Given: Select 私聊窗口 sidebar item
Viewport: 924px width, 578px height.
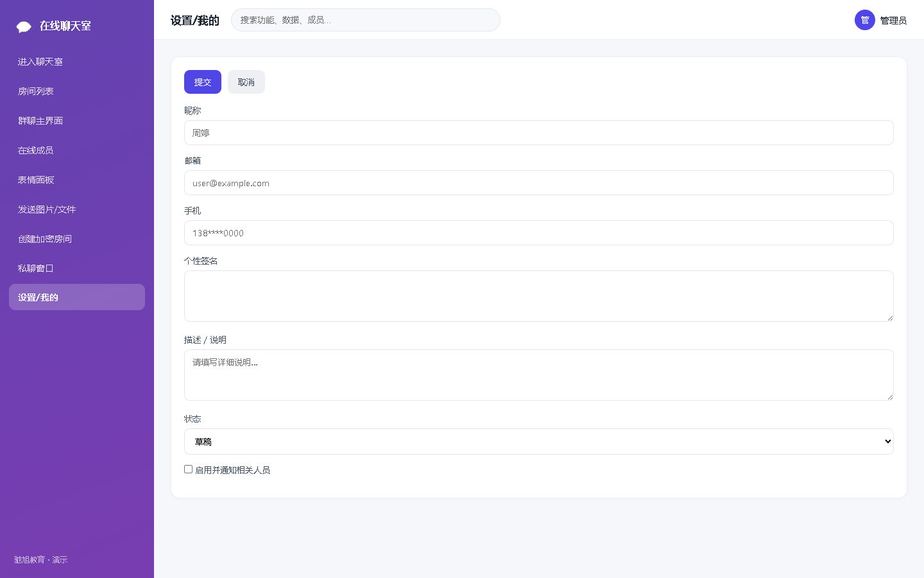Looking at the screenshot, I should (77, 268).
